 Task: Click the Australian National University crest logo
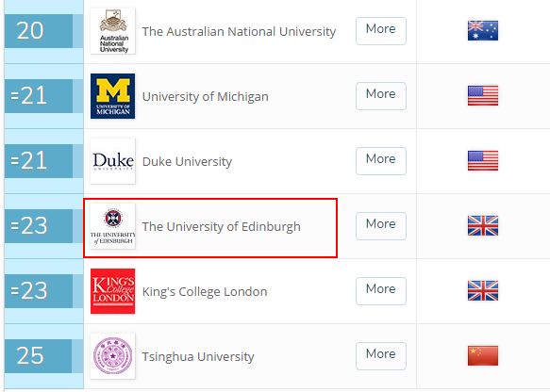pos(113,31)
